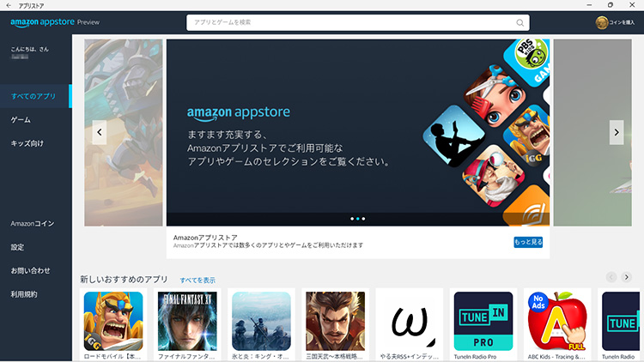This screenshot has height=362, width=644.
Task: Click the PBS Kids icon in banner
Action: (529, 62)
